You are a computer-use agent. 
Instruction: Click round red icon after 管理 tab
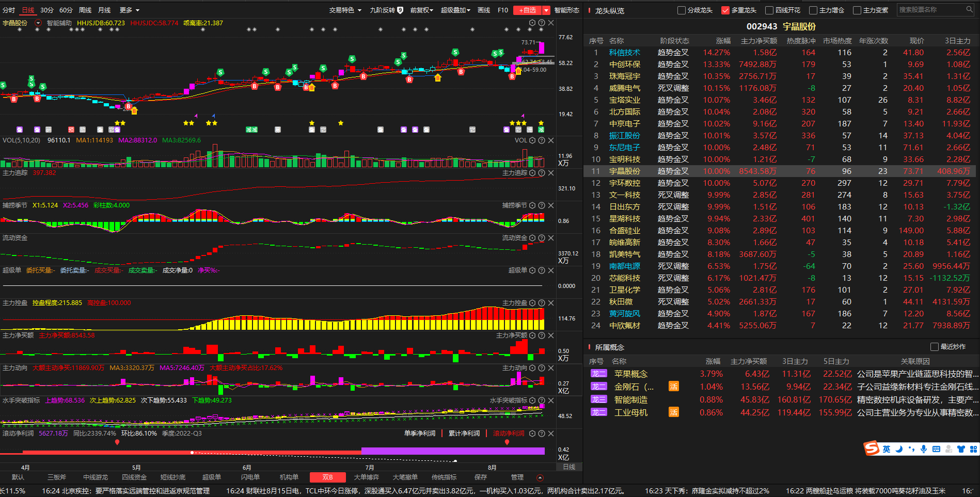[x=540, y=477]
